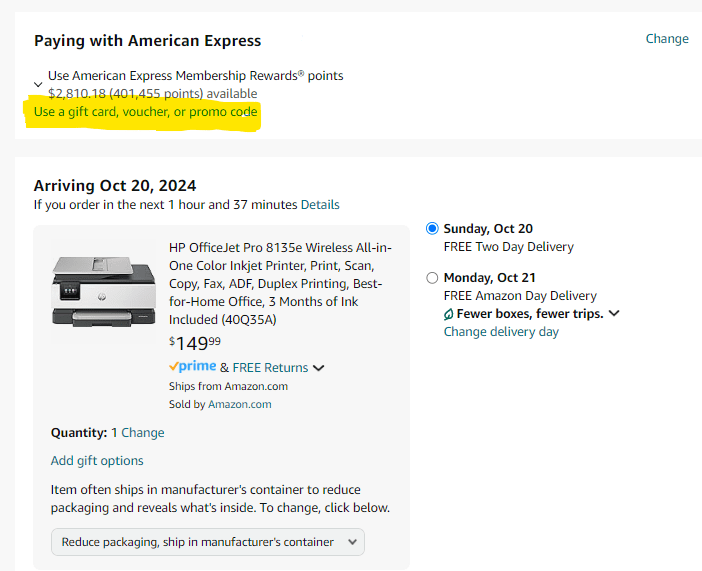The image size is (702, 571).
Task: Click the HP OfficeJet Pro 8135e product title
Action: 280,284
